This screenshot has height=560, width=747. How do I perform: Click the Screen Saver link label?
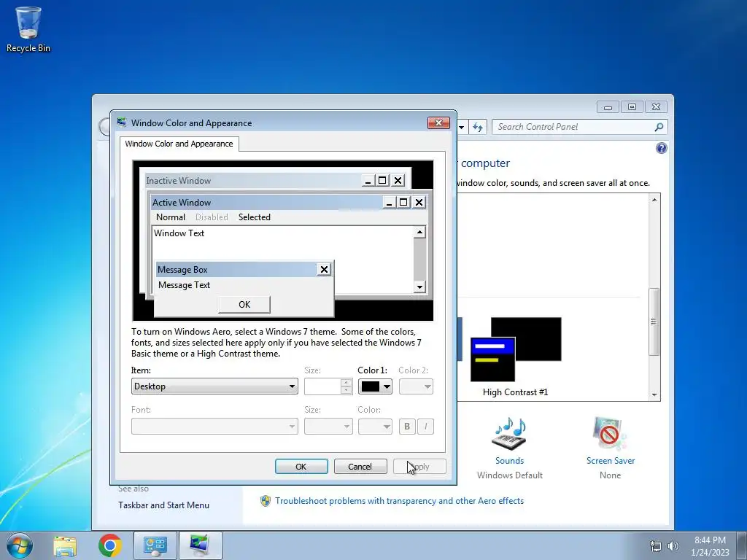pyautogui.click(x=611, y=461)
